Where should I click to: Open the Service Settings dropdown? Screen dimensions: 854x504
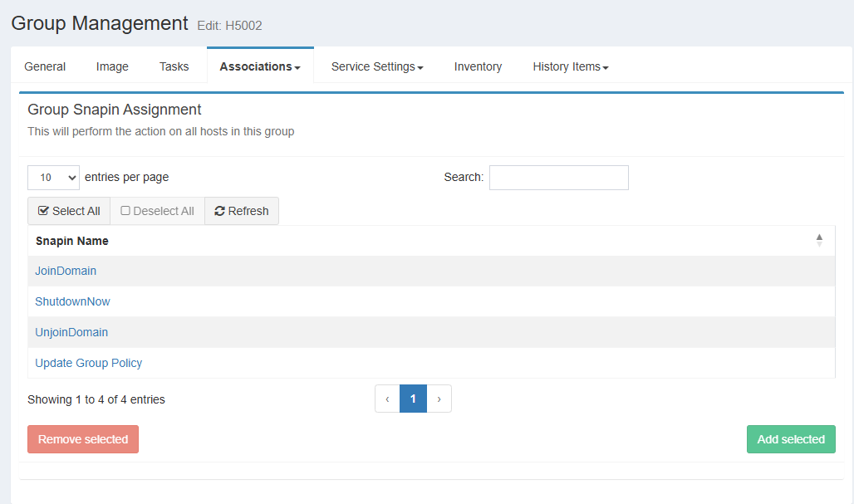[x=377, y=66]
